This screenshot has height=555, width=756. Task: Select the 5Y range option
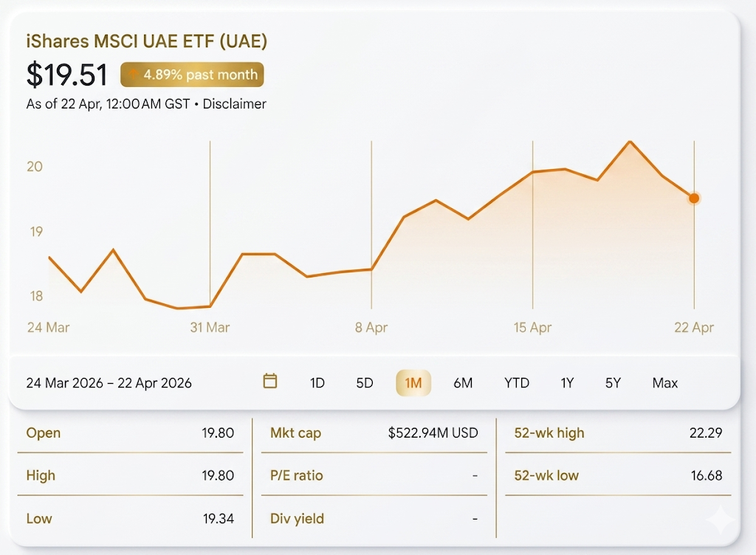point(613,383)
